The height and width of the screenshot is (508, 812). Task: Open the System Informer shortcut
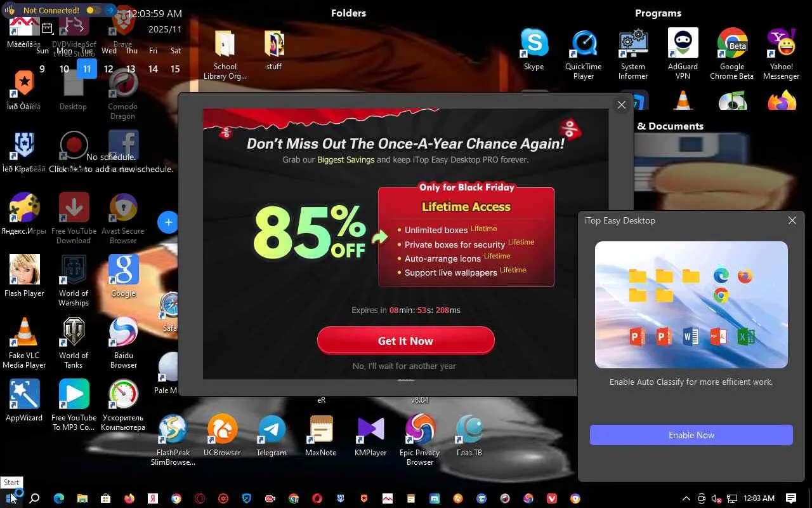click(633, 54)
